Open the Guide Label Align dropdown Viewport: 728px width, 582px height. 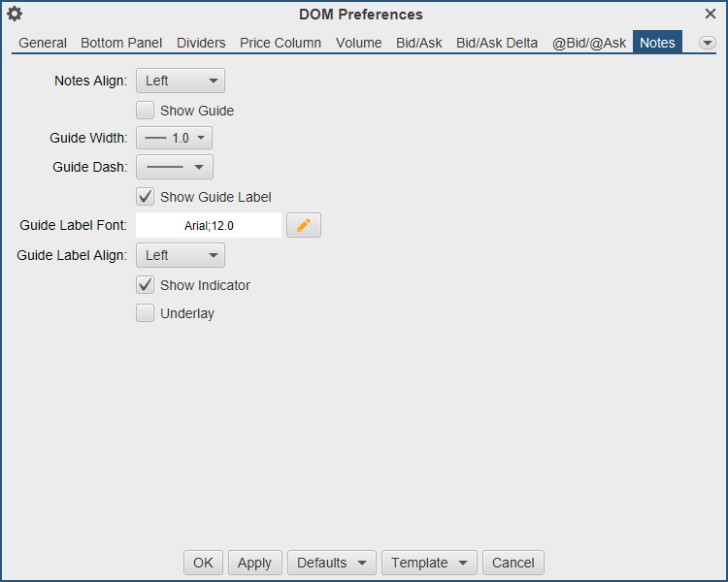[181, 255]
